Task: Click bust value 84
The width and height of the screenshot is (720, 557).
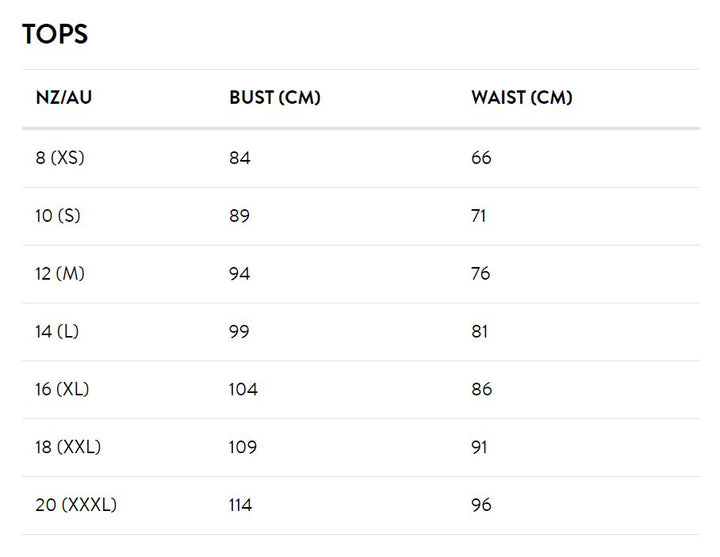Action: tap(240, 158)
